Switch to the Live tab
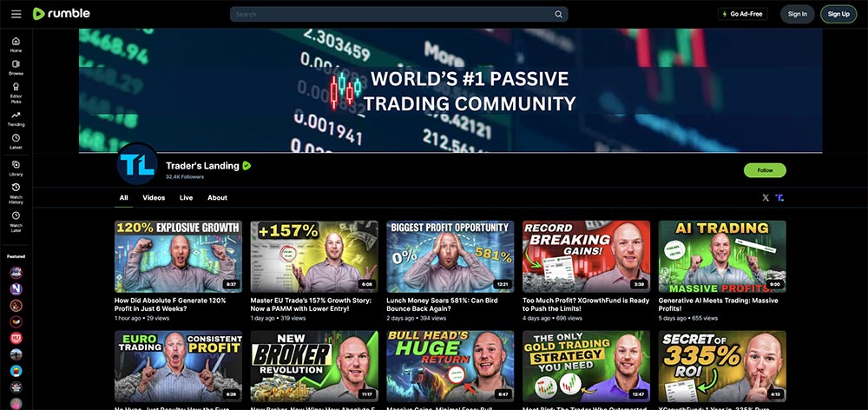Image resolution: width=868 pixels, height=410 pixels. (186, 198)
